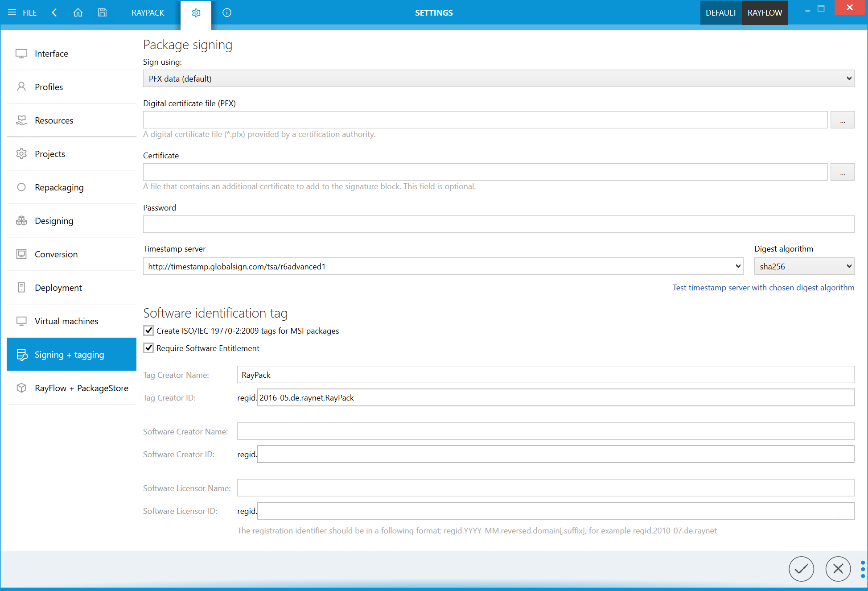Select Projects settings section
Screen dimensions: 868x591
(71, 154)
